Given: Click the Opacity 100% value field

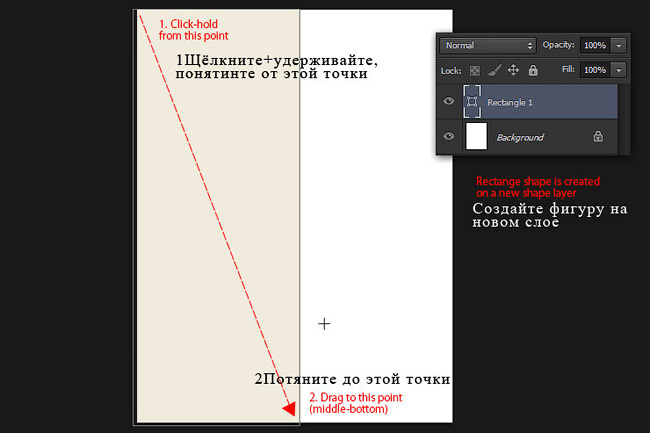Looking at the screenshot, I should (x=595, y=46).
